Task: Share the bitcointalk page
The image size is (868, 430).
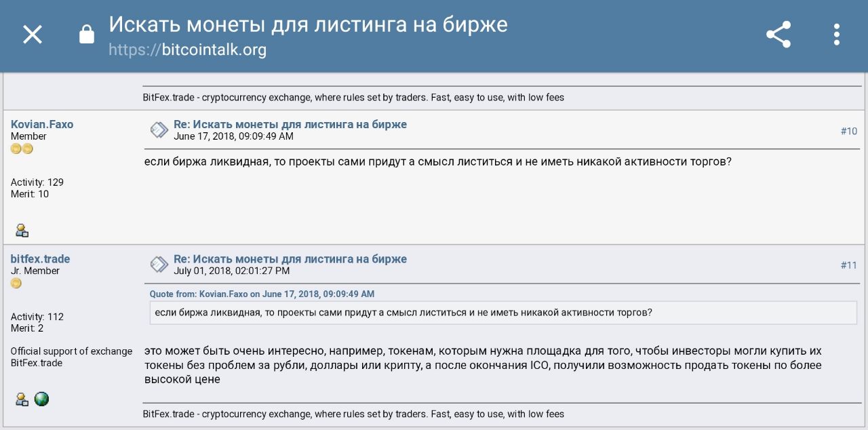Action: click(x=778, y=35)
